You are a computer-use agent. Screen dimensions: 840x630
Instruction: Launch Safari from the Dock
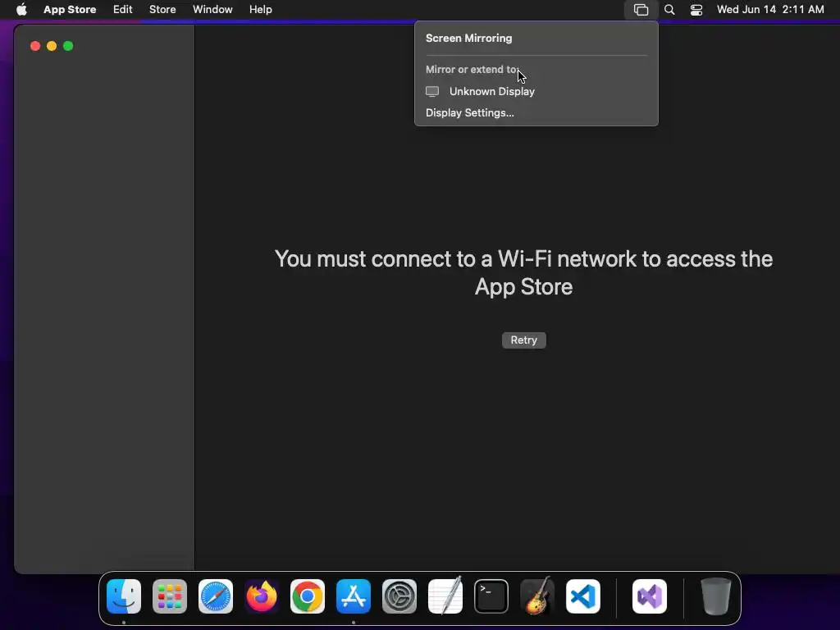coord(216,596)
